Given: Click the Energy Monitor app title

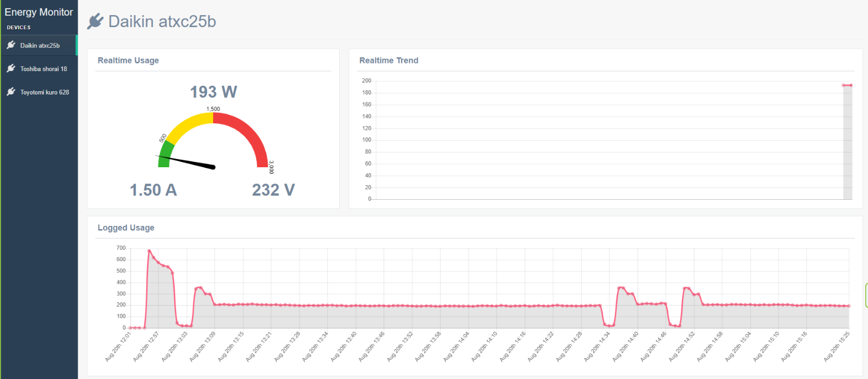Looking at the screenshot, I should pyautogui.click(x=39, y=12).
